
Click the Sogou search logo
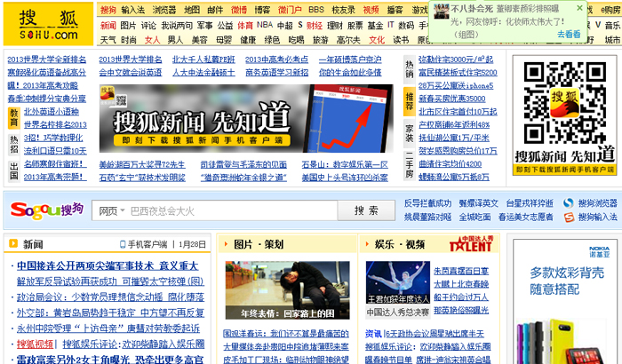pyautogui.click(x=47, y=210)
